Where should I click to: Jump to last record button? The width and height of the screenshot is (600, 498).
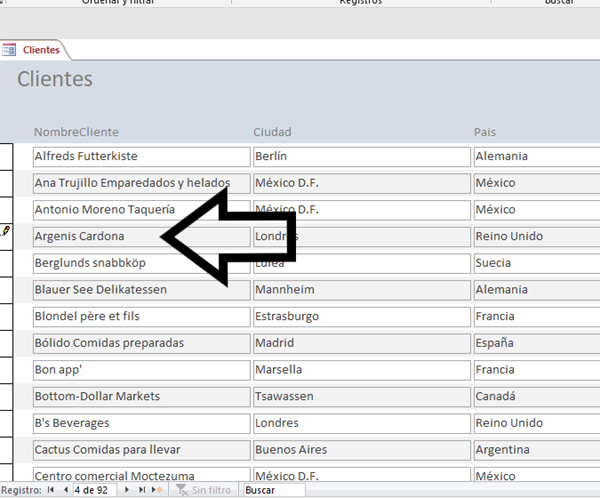(142, 490)
